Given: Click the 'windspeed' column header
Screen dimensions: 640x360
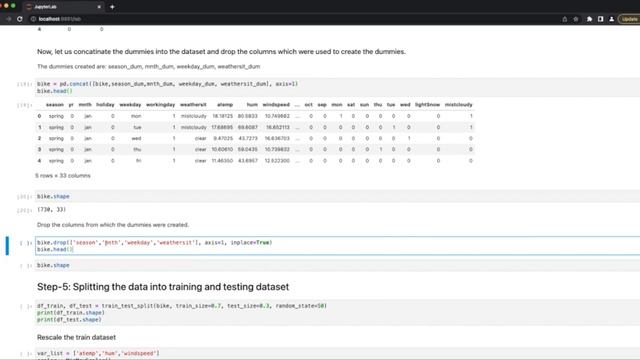Looking at the screenshot, I should point(276,105).
